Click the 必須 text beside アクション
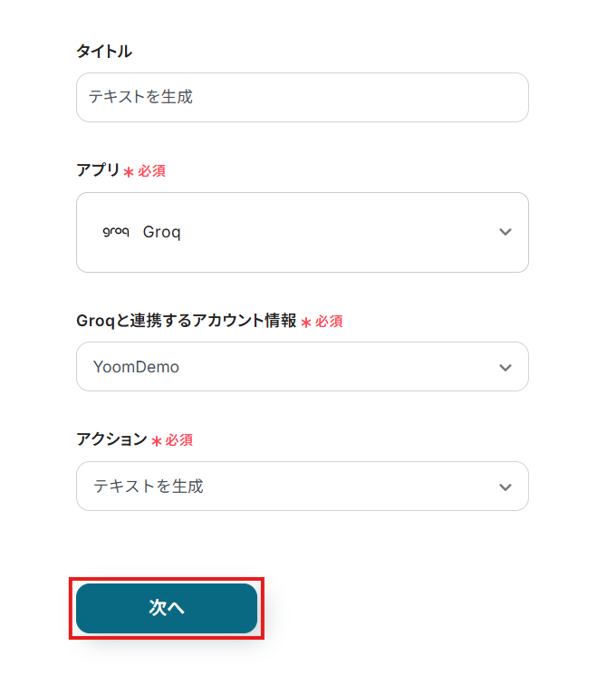The width and height of the screenshot is (616, 675). (178, 439)
